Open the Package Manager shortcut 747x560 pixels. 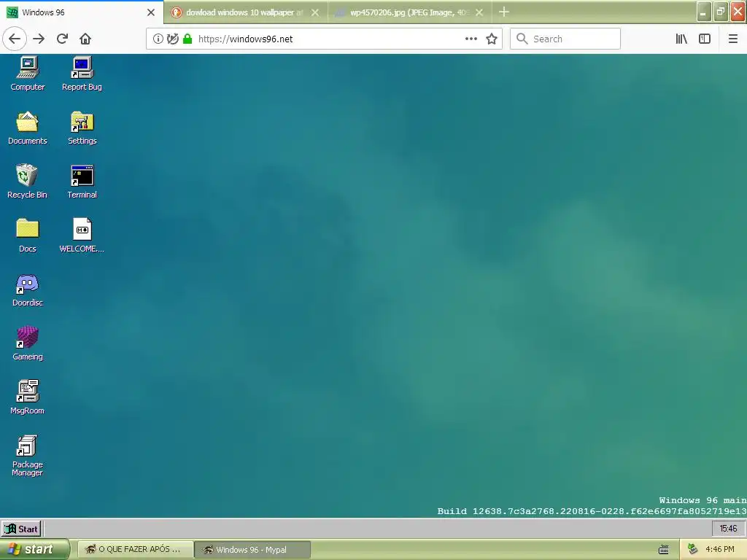pos(27,455)
